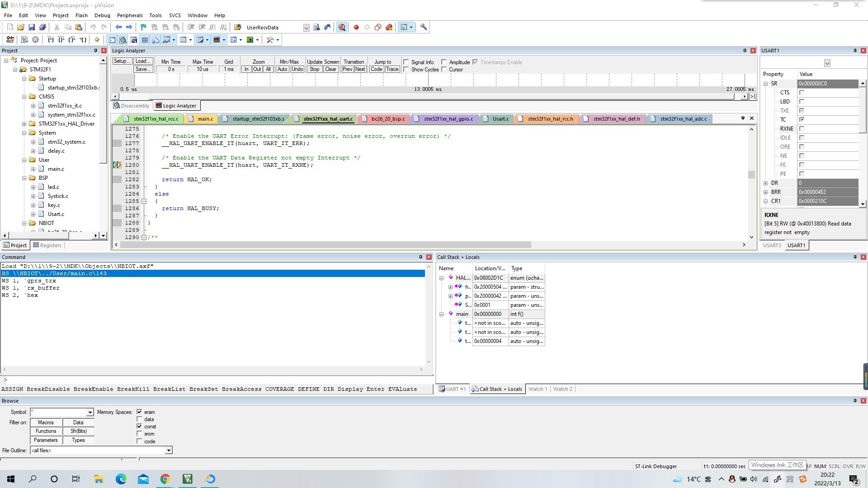The height and width of the screenshot is (488, 868).
Task: Open the Peripherals menu
Action: [x=130, y=15]
